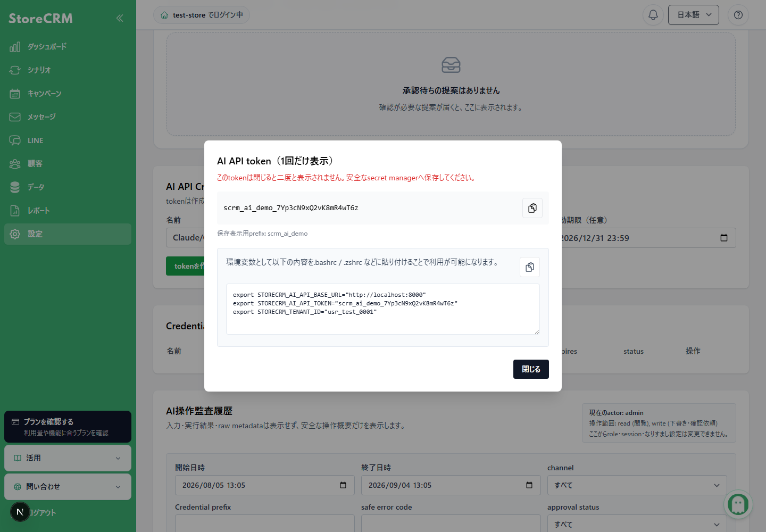This screenshot has width=766, height=532.
Task: Click the LINE chat bubble icon
Action: [15, 140]
